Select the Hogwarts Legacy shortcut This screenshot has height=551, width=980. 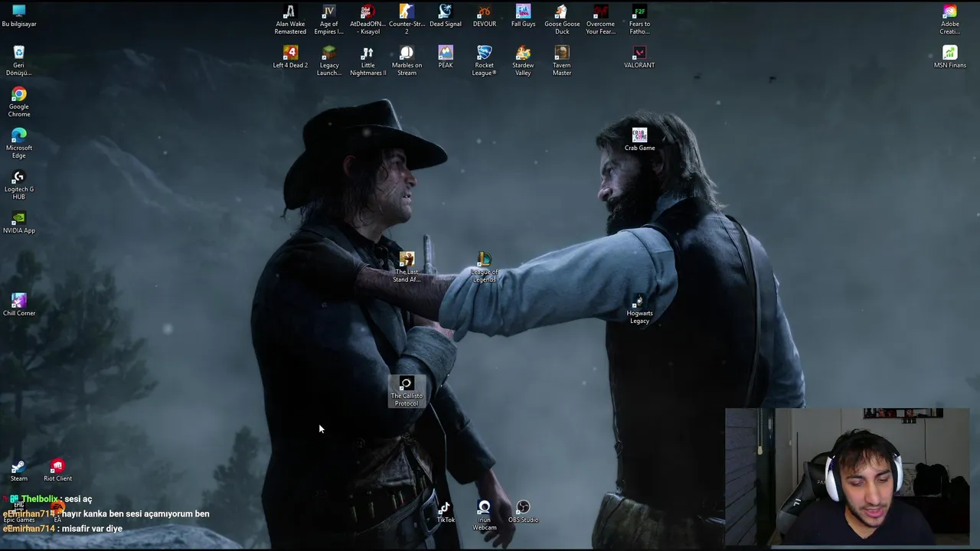640,309
